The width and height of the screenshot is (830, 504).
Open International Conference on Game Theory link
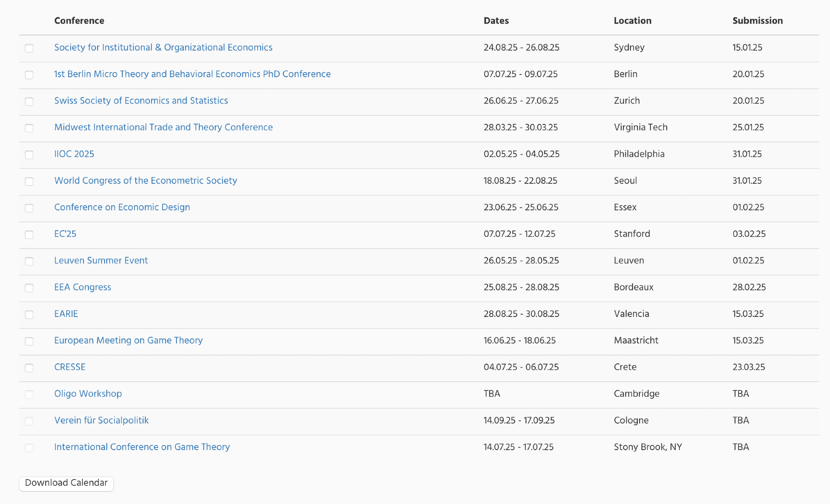click(x=142, y=447)
